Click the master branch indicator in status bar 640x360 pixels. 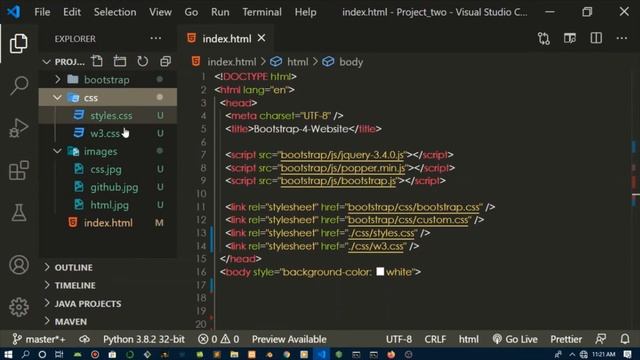[x=39, y=339]
